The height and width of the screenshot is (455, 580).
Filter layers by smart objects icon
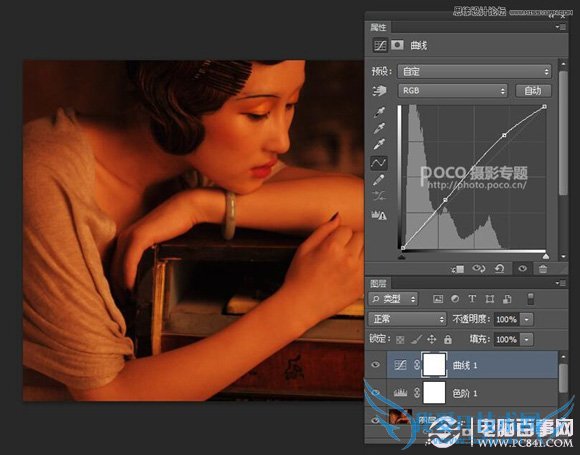507,299
